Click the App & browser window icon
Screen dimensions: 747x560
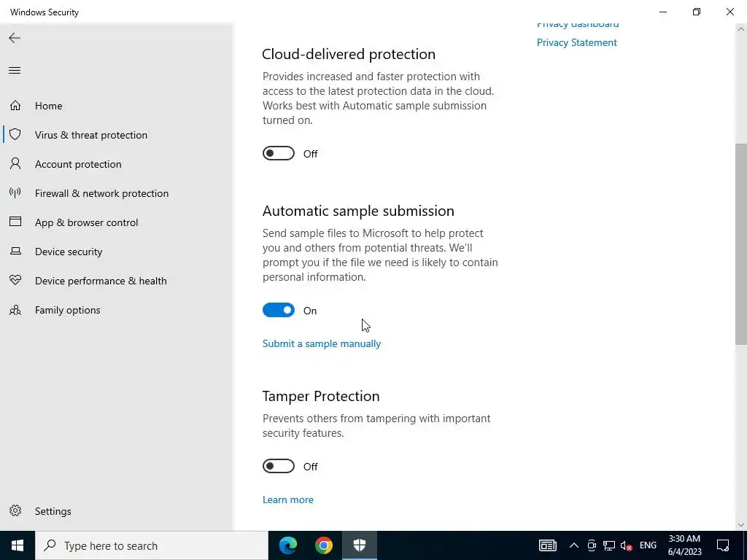coord(15,222)
